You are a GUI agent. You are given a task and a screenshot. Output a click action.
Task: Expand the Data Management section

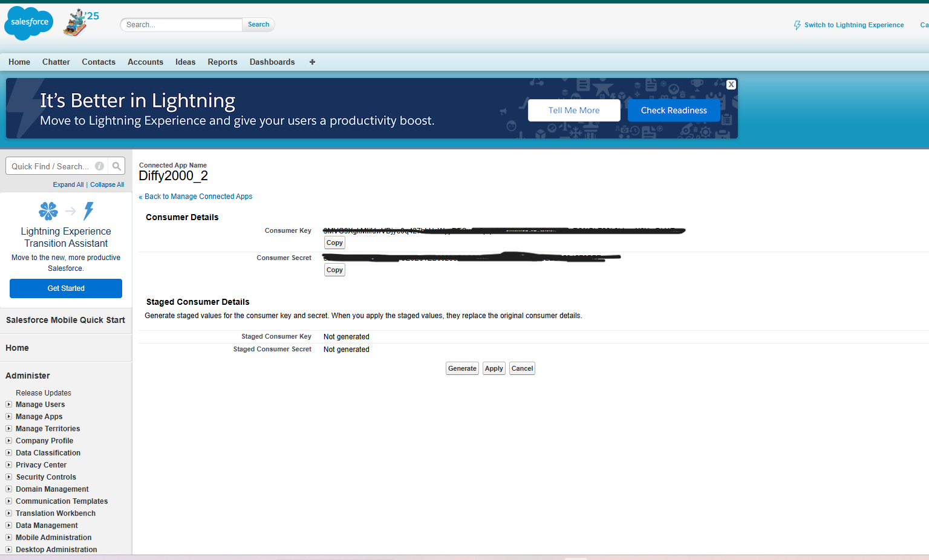click(x=9, y=526)
